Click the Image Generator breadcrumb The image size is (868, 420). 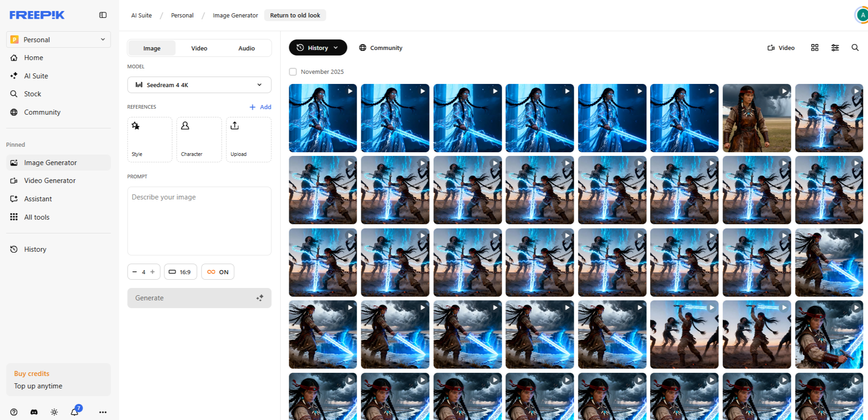click(x=235, y=16)
